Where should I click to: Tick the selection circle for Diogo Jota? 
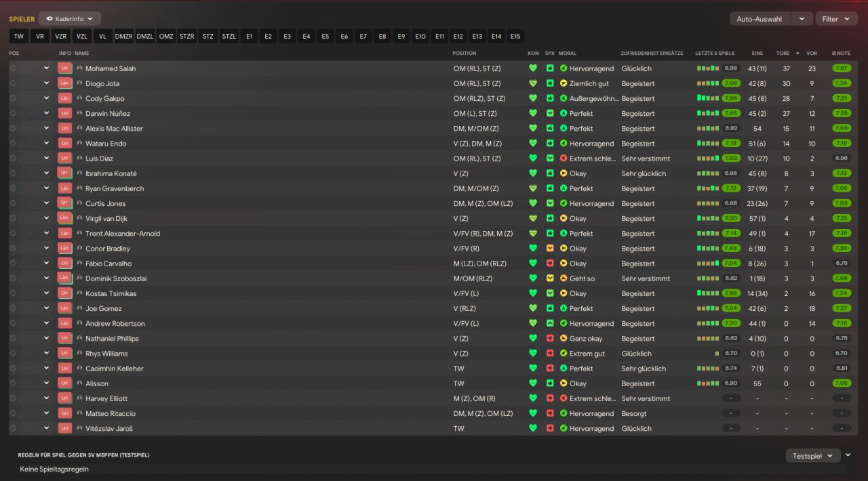tap(13, 83)
